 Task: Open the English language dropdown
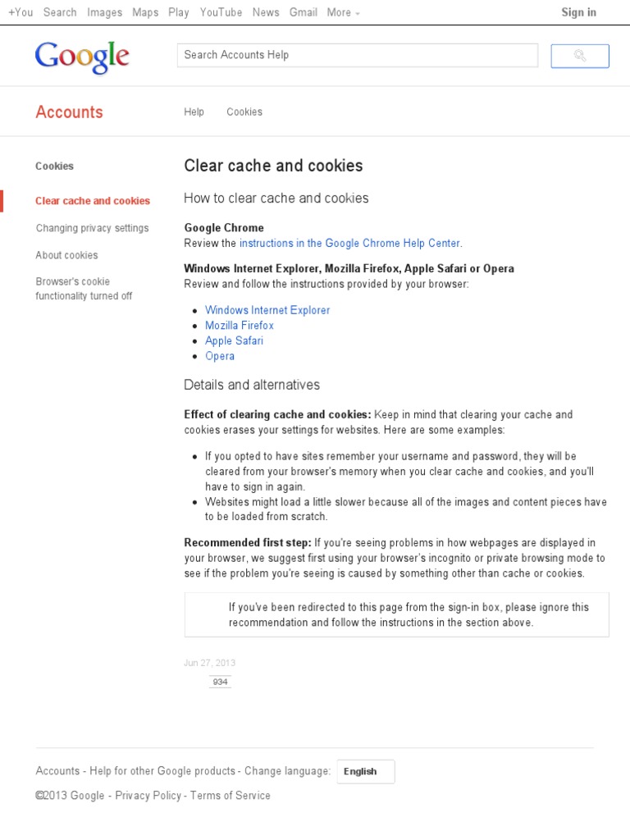tap(366, 771)
